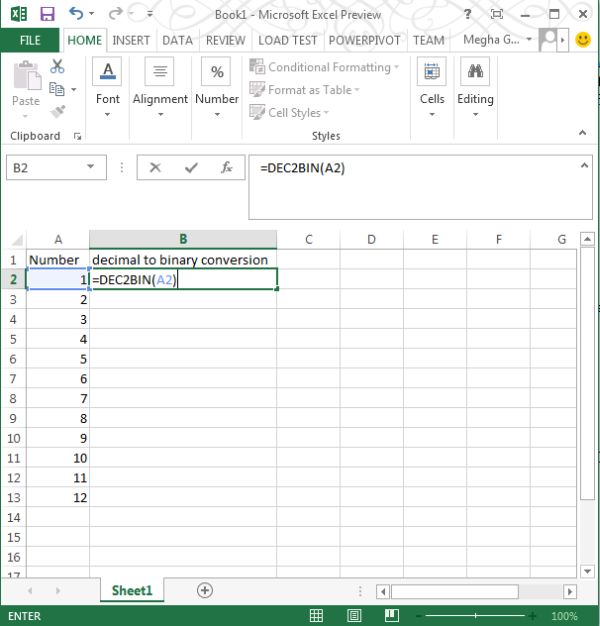Screen dimensions: 600x626
Task: Click the smiley feedback icon
Action: [583, 40]
